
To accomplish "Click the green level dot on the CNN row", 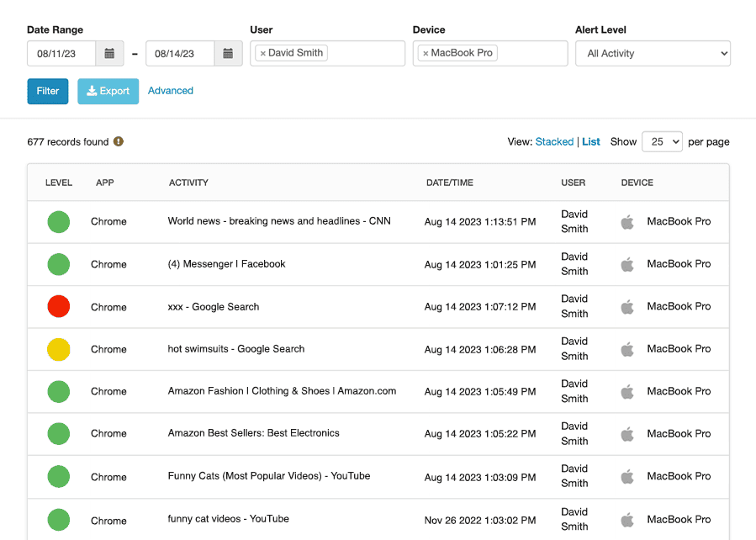I will pos(58,221).
